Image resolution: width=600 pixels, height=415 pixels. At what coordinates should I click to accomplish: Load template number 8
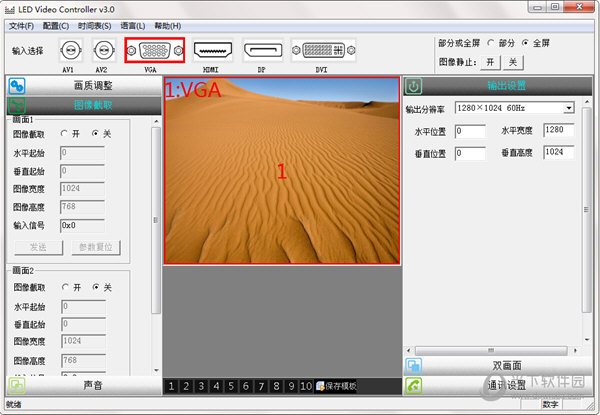[276, 386]
